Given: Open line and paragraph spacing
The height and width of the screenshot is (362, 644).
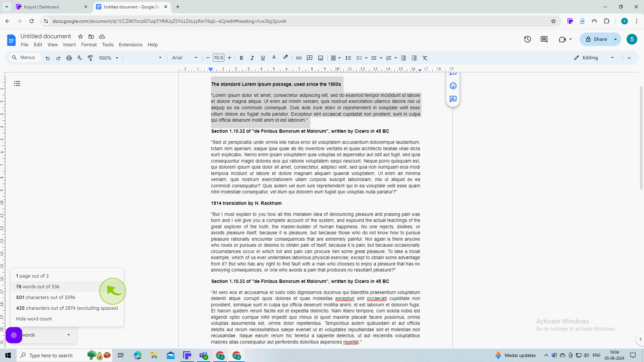Looking at the screenshot, I should click(348, 58).
